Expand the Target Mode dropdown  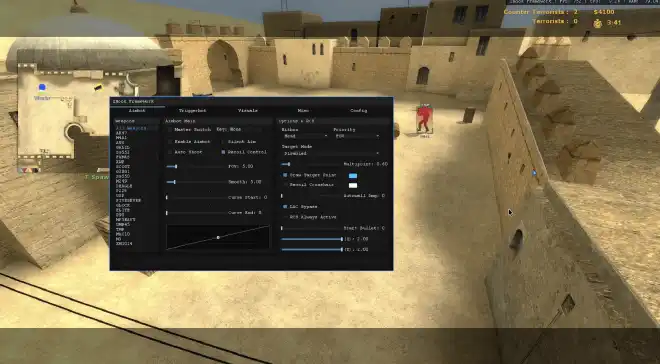coord(331,154)
